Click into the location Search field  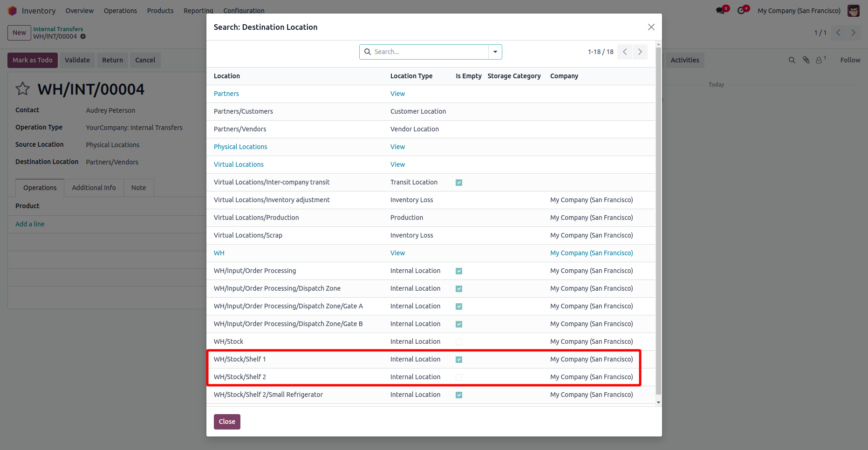[429, 52]
